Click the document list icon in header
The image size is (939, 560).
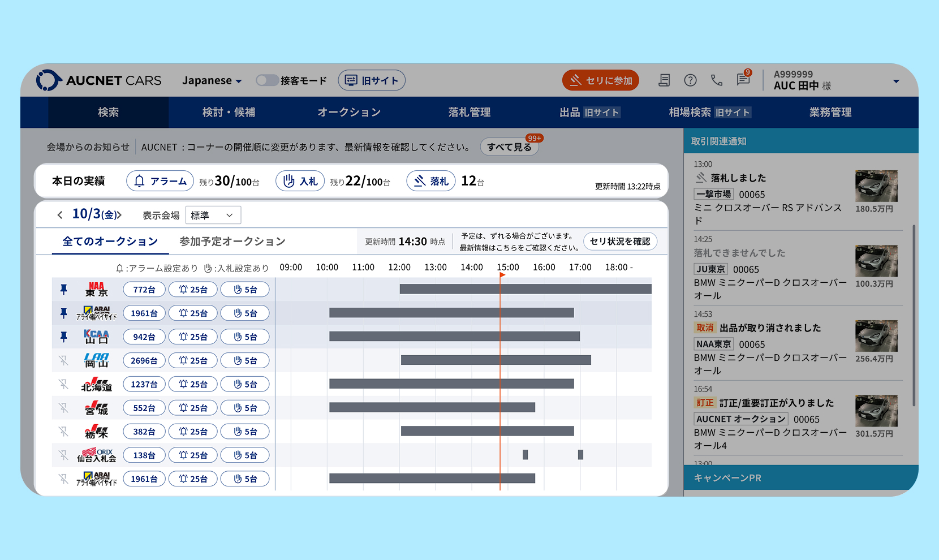coord(664,80)
